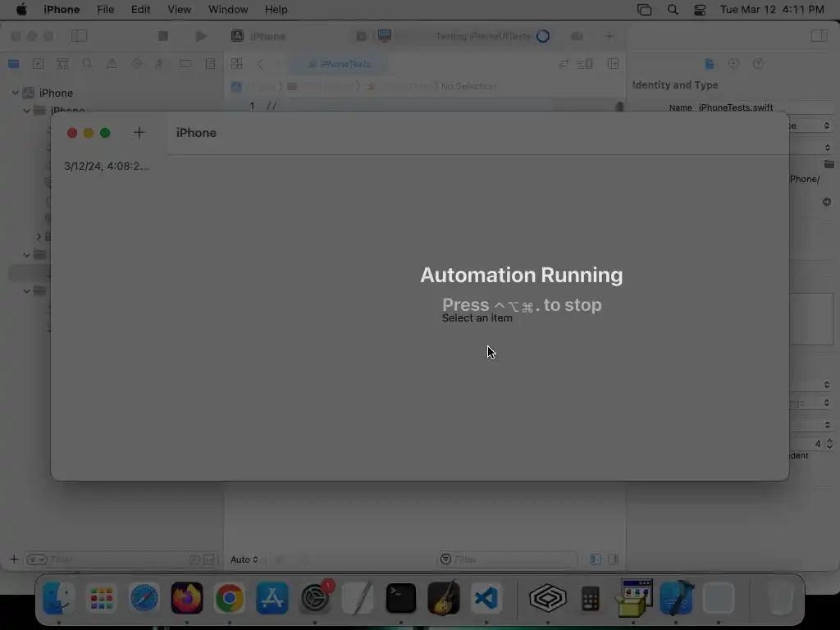This screenshot has width=840, height=630.
Task: Open the Edit menu
Action: click(x=140, y=9)
